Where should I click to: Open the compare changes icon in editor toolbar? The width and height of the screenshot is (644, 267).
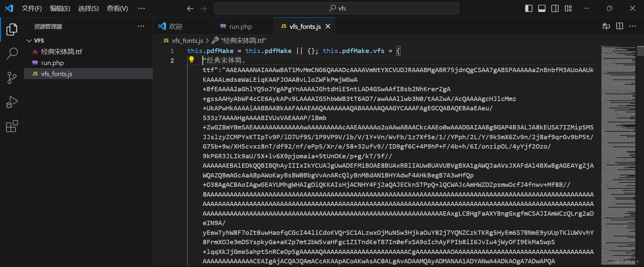(x=606, y=26)
